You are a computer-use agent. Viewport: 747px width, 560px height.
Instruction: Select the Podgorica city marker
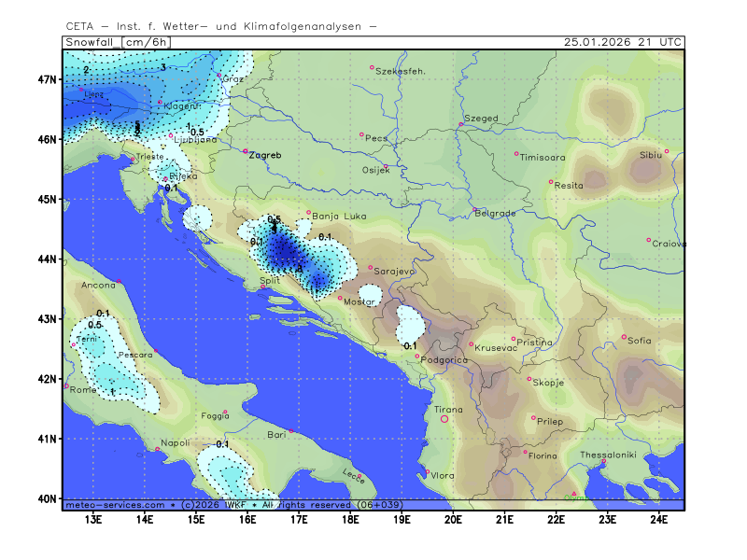click(x=417, y=356)
